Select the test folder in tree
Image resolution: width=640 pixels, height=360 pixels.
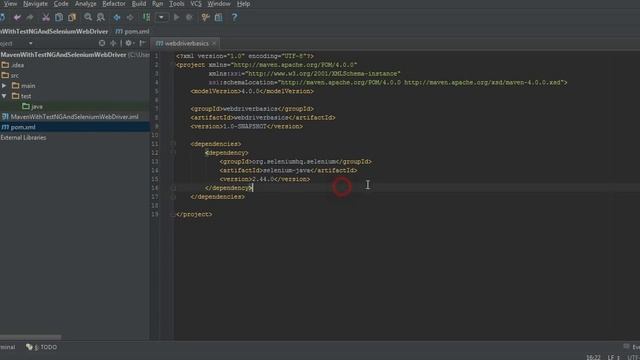point(26,96)
